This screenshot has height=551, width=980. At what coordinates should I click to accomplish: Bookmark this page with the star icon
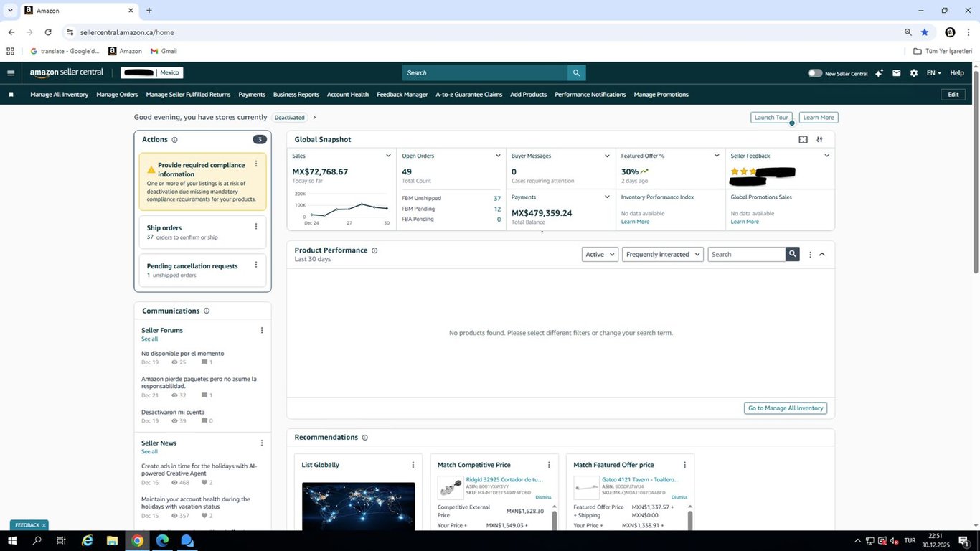pyautogui.click(x=925, y=32)
